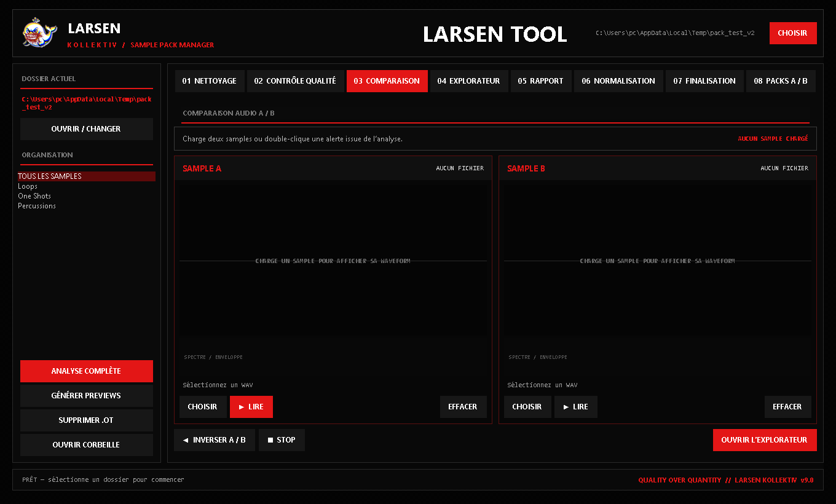Select the 03 Comparaison tab
The image size is (836, 504).
387,81
